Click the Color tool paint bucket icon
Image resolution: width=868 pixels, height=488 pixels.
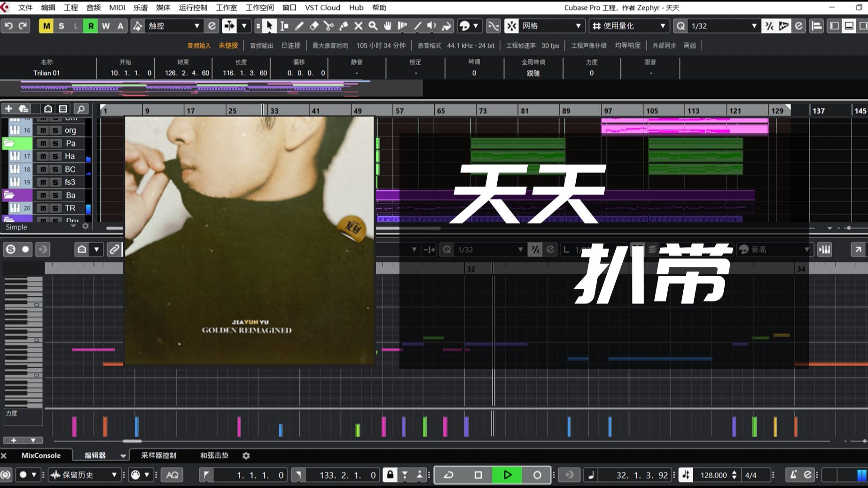pyautogui.click(x=446, y=26)
